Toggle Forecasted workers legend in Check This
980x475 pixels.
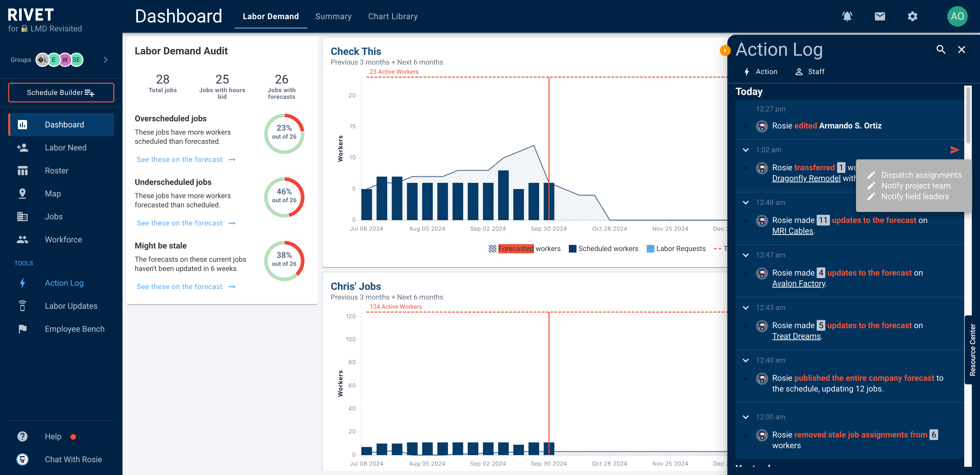[x=525, y=248]
